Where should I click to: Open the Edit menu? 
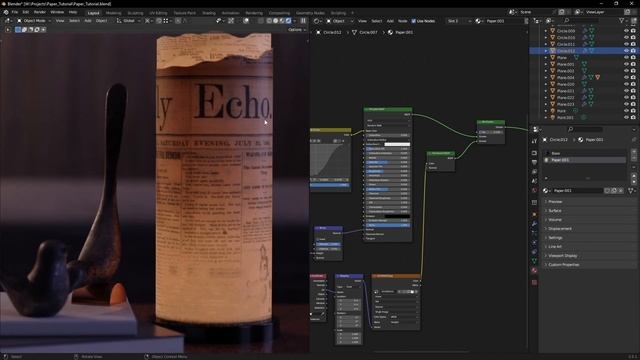(x=26, y=12)
